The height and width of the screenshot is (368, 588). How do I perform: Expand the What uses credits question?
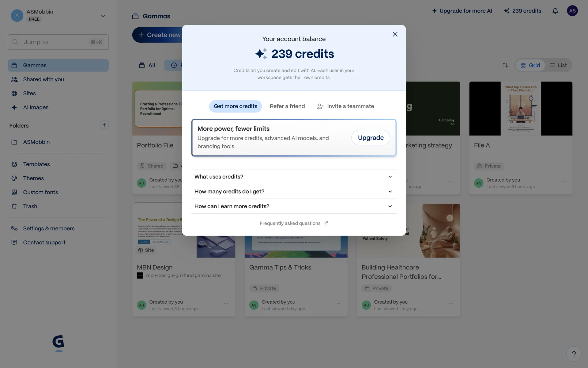coord(294,177)
